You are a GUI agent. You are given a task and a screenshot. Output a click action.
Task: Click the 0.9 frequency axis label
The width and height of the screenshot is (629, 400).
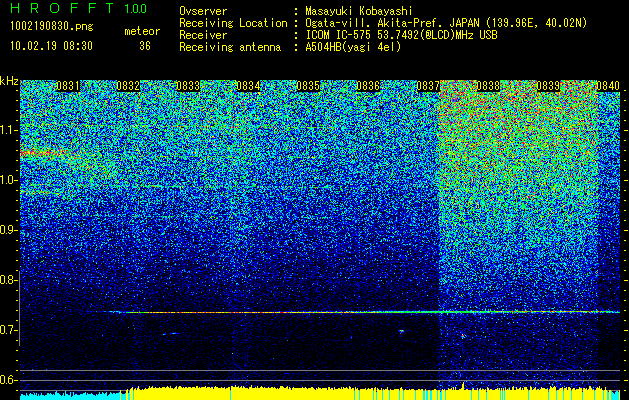coord(9,230)
